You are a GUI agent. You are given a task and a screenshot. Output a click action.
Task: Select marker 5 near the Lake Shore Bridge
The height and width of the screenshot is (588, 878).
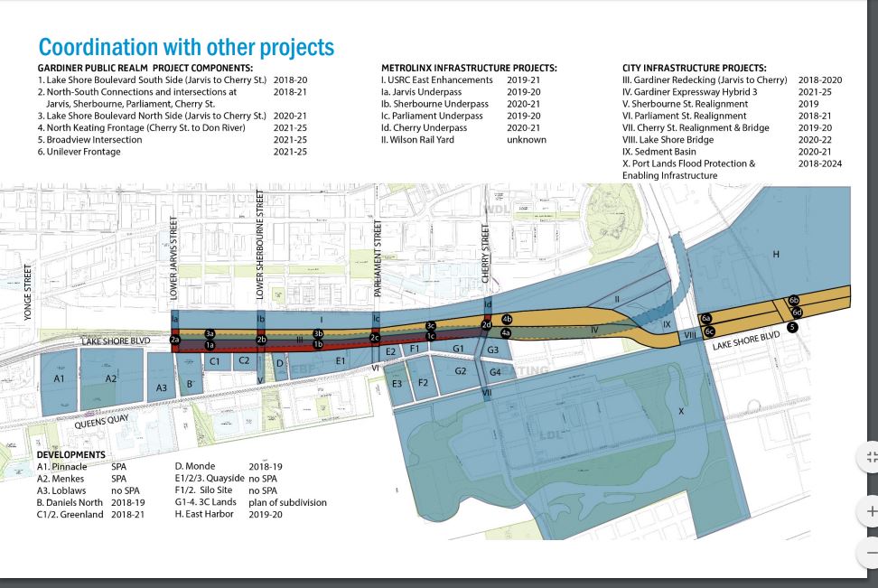(792, 327)
